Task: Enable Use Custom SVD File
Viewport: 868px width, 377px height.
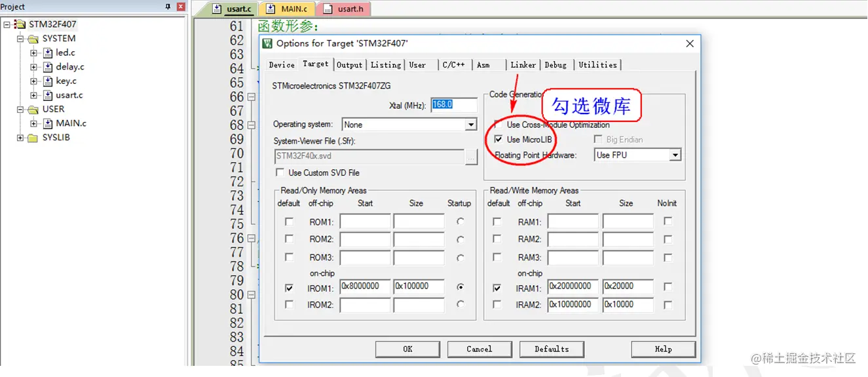Action: tap(280, 172)
